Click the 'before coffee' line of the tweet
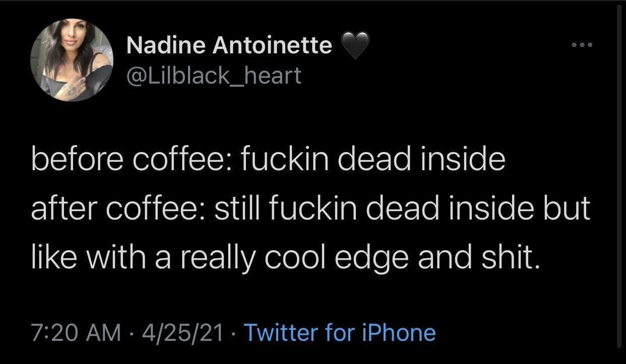 tap(268, 160)
